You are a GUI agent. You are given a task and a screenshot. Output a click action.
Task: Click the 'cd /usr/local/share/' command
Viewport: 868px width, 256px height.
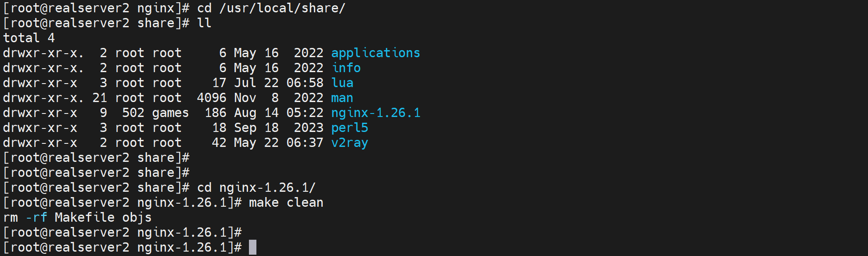click(x=271, y=8)
